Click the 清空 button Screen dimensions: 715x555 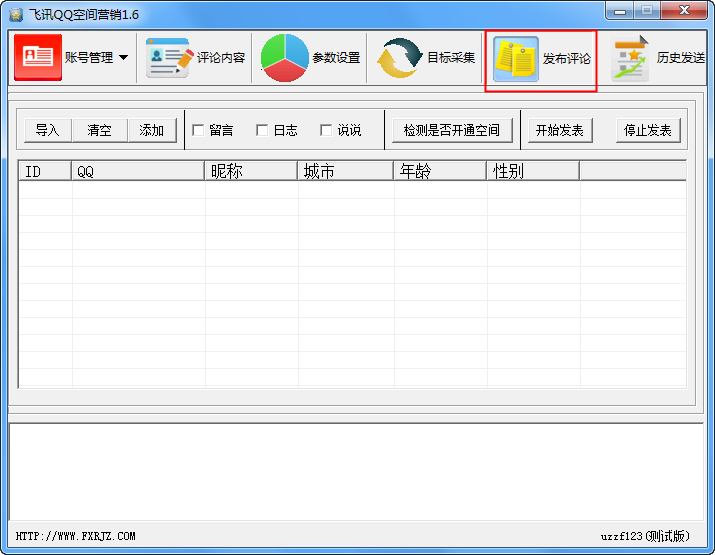coord(99,130)
